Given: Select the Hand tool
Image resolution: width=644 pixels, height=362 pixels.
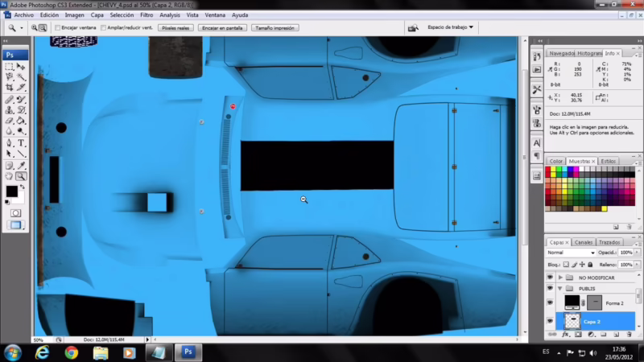Looking at the screenshot, I should (x=9, y=176).
